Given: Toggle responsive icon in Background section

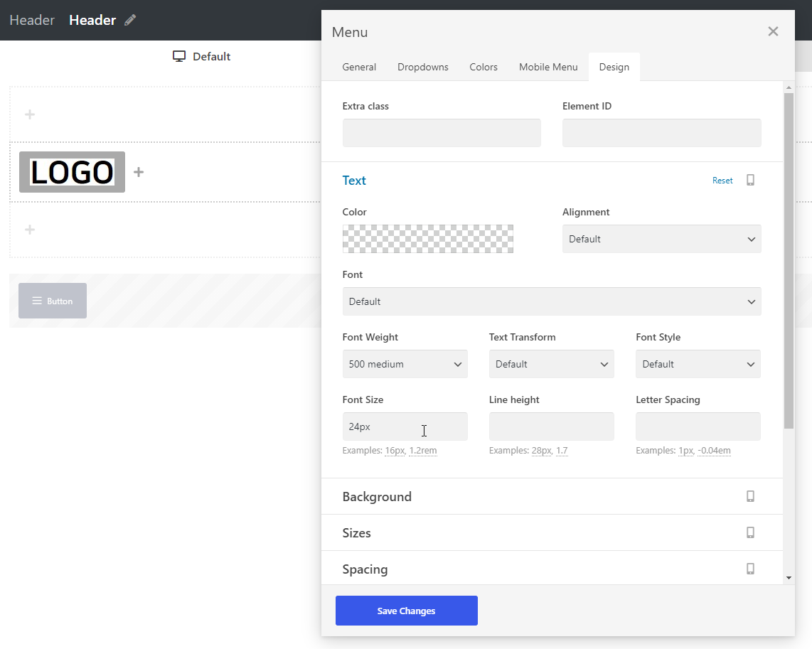Looking at the screenshot, I should [750, 496].
